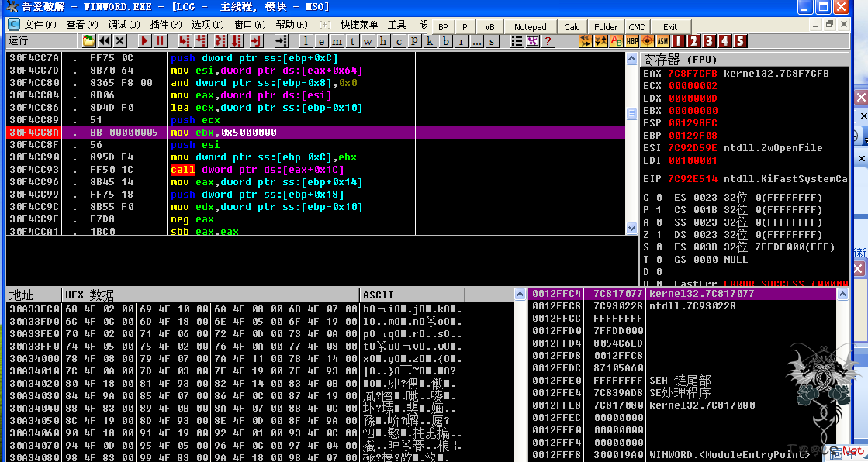
Task: Click the red number 3 icon
Action: pyautogui.click(x=710, y=41)
